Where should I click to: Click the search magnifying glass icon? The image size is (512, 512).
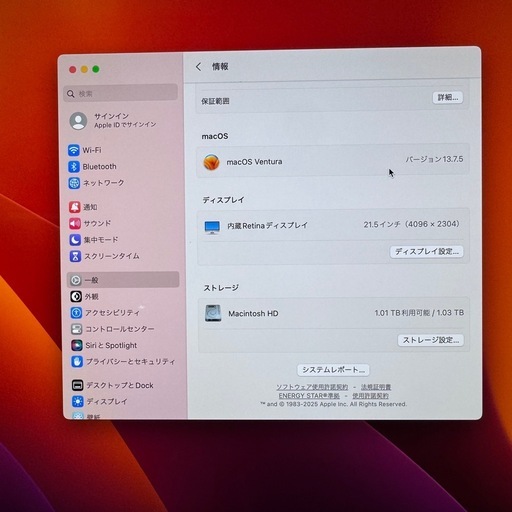71,94
